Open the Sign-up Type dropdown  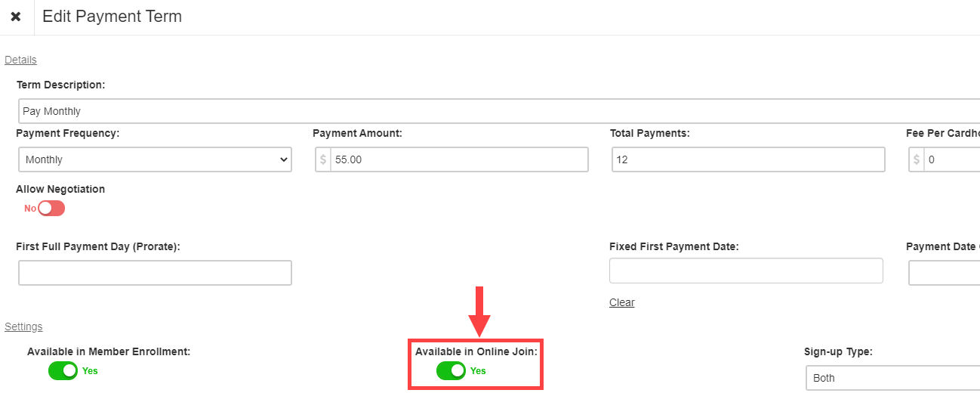(x=892, y=378)
